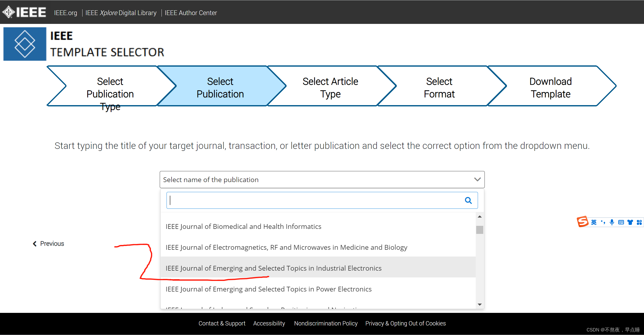Go back with the Previous button
The height and width of the screenshot is (335, 644).
click(49, 243)
